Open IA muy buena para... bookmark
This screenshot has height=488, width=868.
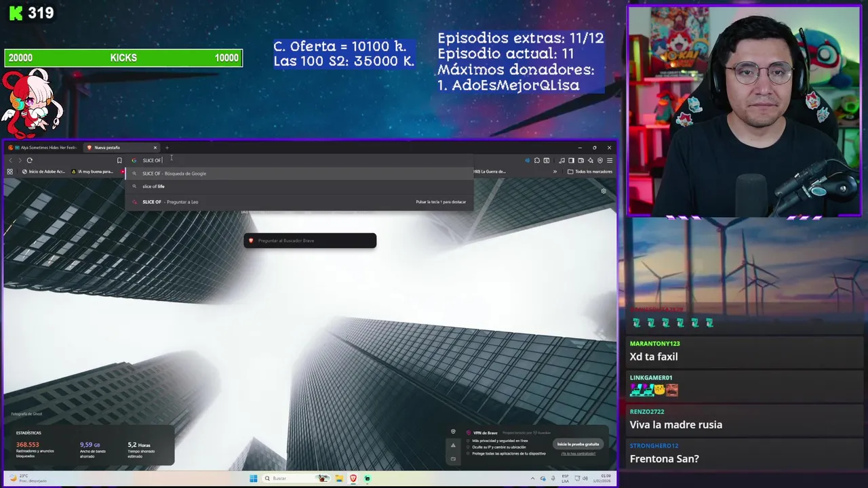tap(92, 171)
